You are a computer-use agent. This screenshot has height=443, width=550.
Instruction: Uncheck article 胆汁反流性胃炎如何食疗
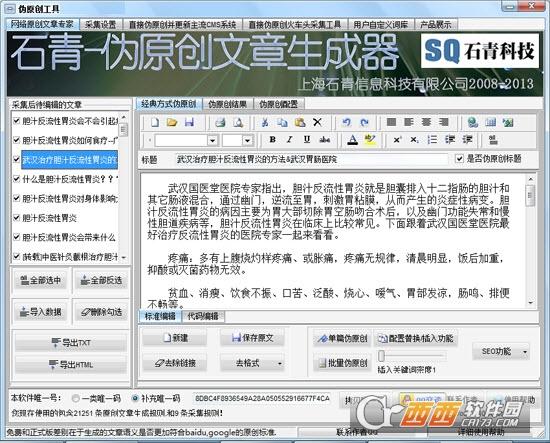point(16,140)
